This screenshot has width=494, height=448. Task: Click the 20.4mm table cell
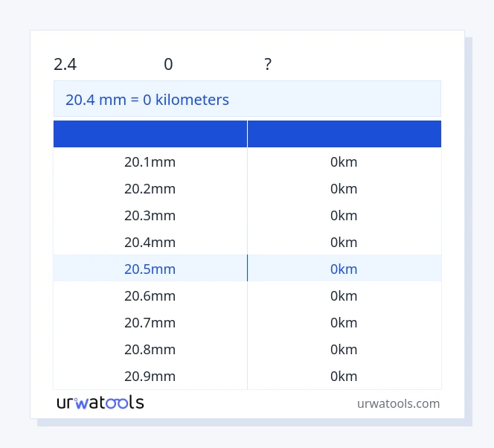tap(150, 242)
